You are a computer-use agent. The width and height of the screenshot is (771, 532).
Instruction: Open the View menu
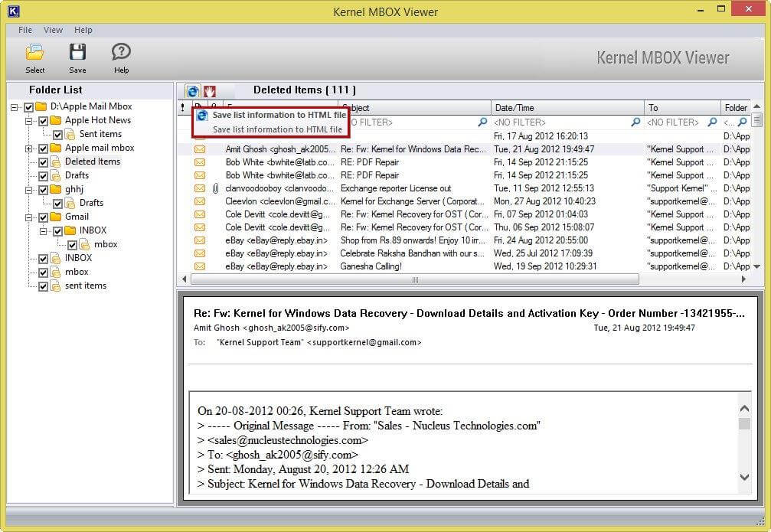(x=53, y=30)
